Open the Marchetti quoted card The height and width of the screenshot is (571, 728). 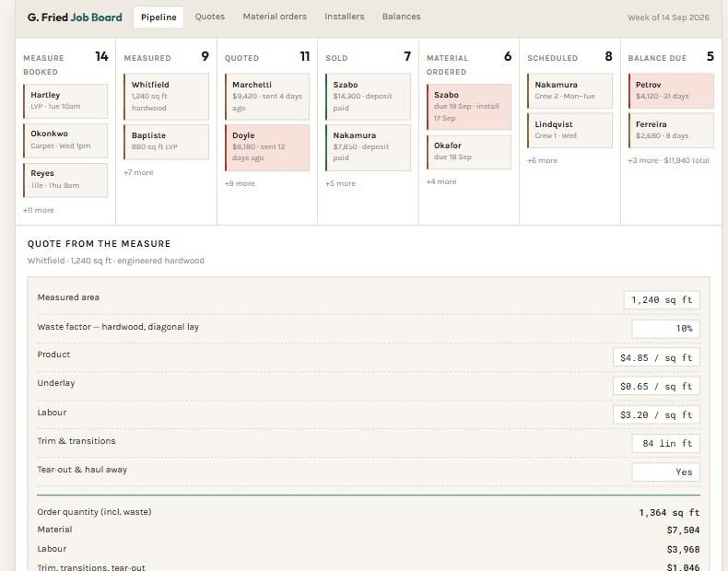point(267,97)
